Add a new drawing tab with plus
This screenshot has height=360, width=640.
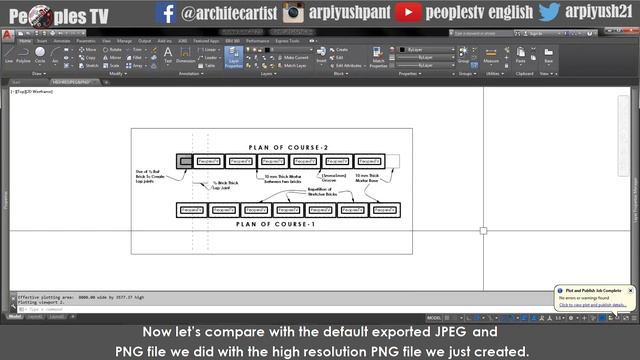(x=106, y=82)
